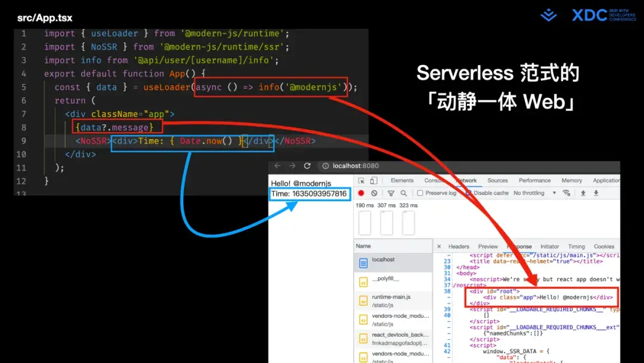
Task: Toggle the device toolbar icon
Action: coord(373,180)
